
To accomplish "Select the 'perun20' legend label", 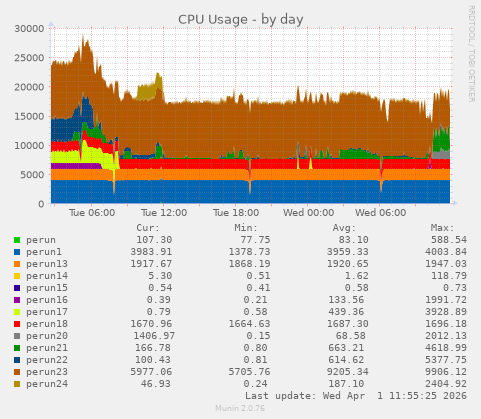I will 47,336.
